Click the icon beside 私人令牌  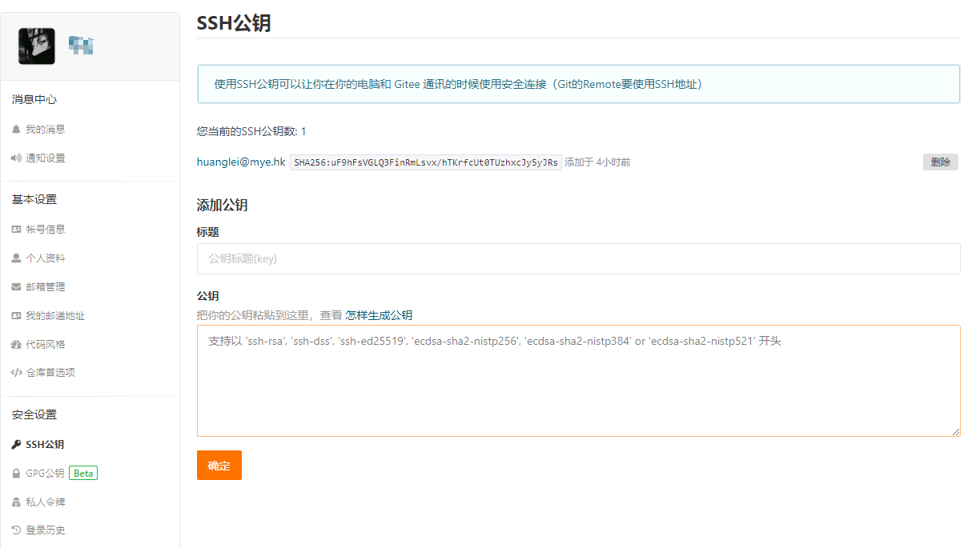[16, 502]
